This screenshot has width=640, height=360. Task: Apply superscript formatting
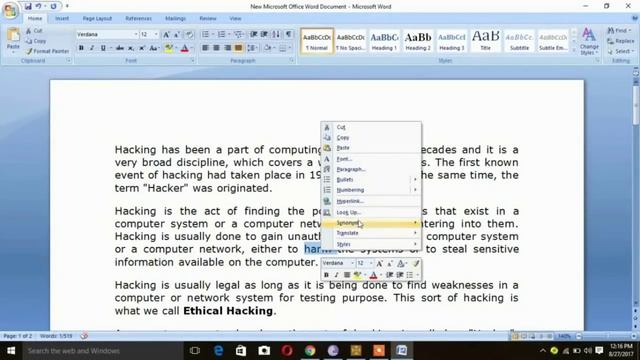point(142,48)
